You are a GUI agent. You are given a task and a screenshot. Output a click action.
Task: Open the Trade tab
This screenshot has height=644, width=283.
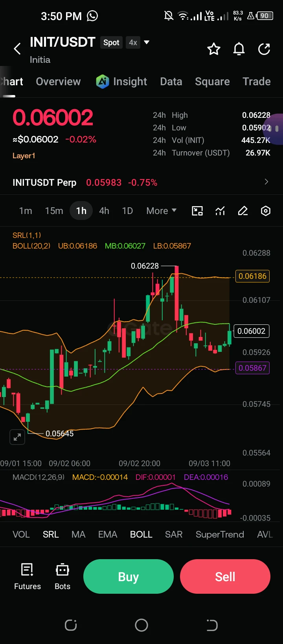(257, 81)
